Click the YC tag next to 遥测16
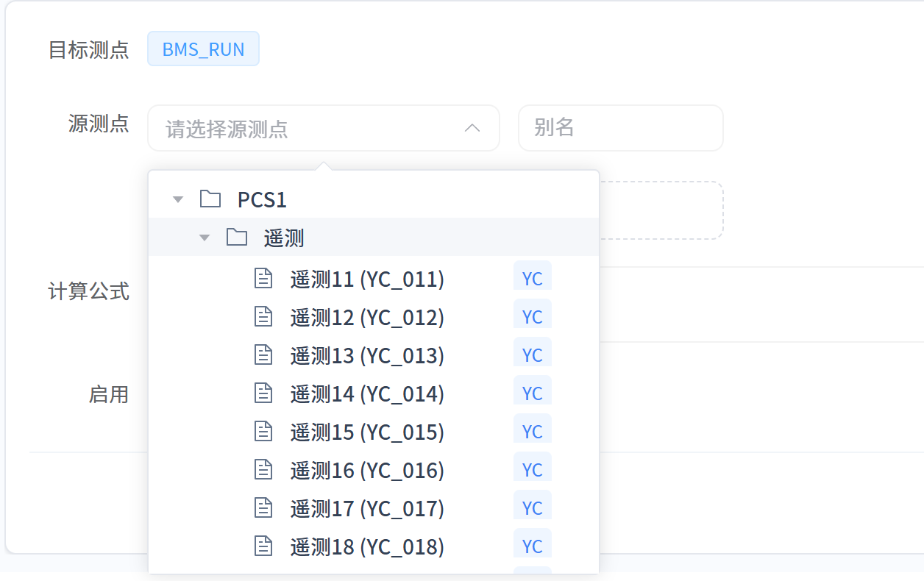This screenshot has width=924, height=581. pos(532,470)
